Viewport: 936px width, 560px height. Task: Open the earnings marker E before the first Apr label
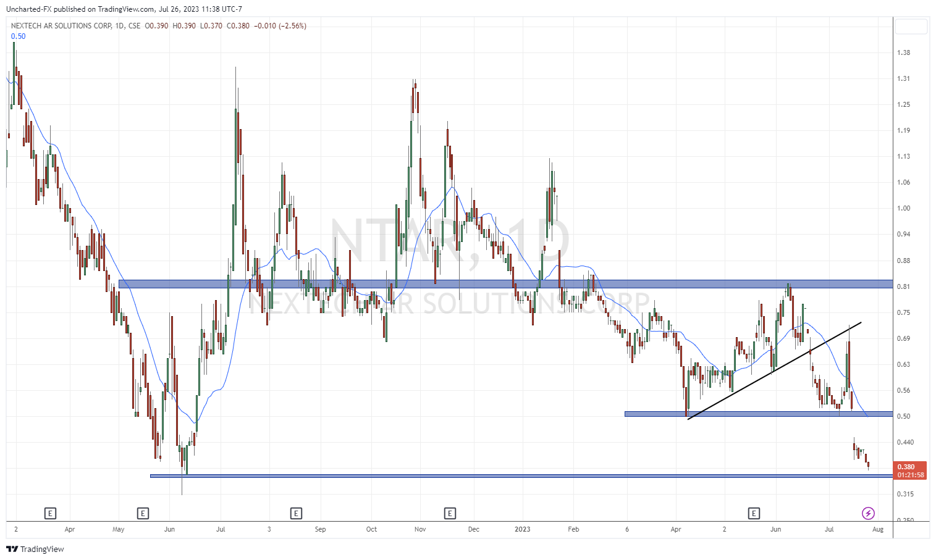(51, 513)
